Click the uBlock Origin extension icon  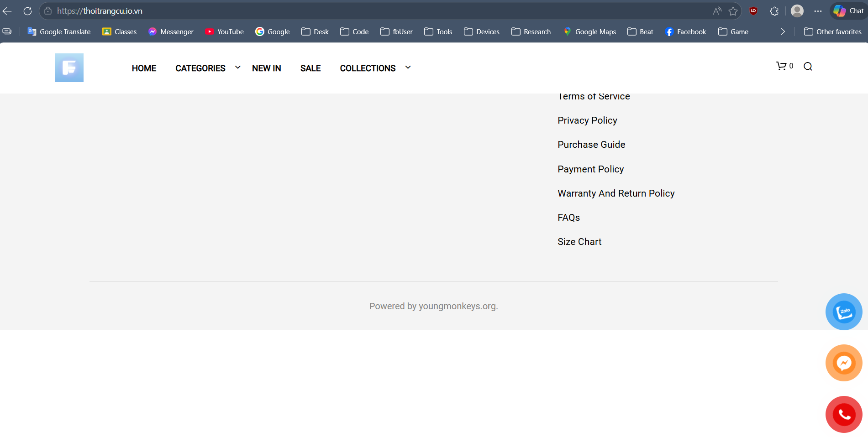753,11
